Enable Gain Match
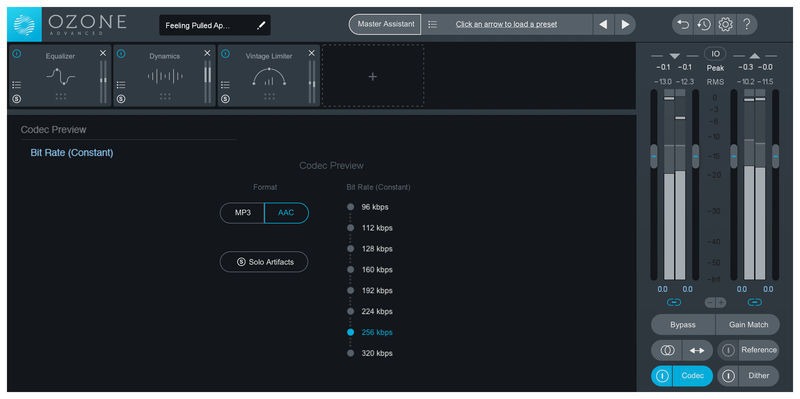Screen dimensions: 800x399 pos(748,325)
